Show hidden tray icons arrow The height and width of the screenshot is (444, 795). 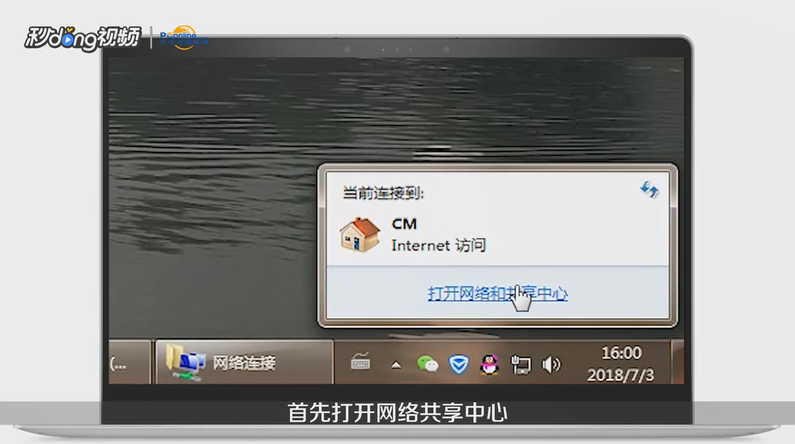396,364
